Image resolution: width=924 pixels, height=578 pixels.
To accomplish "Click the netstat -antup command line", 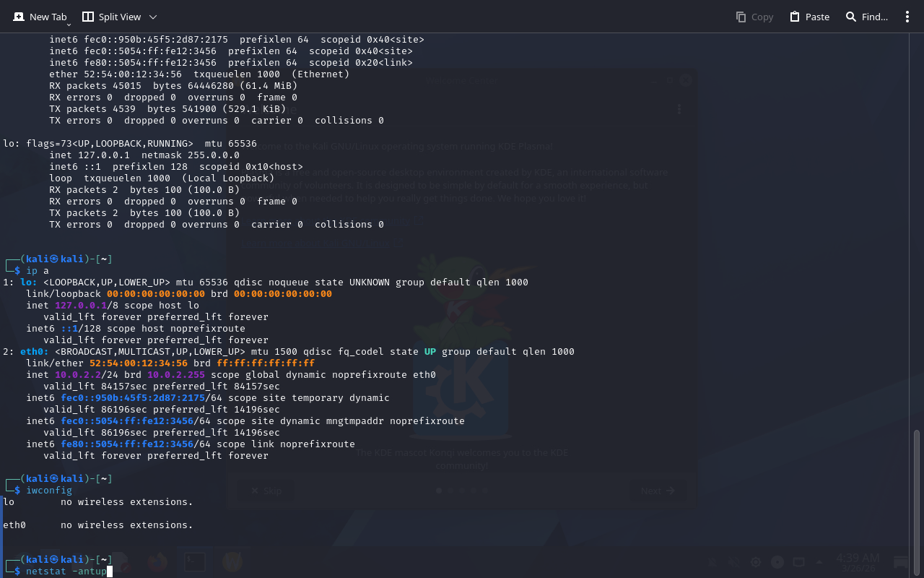I will (66, 571).
